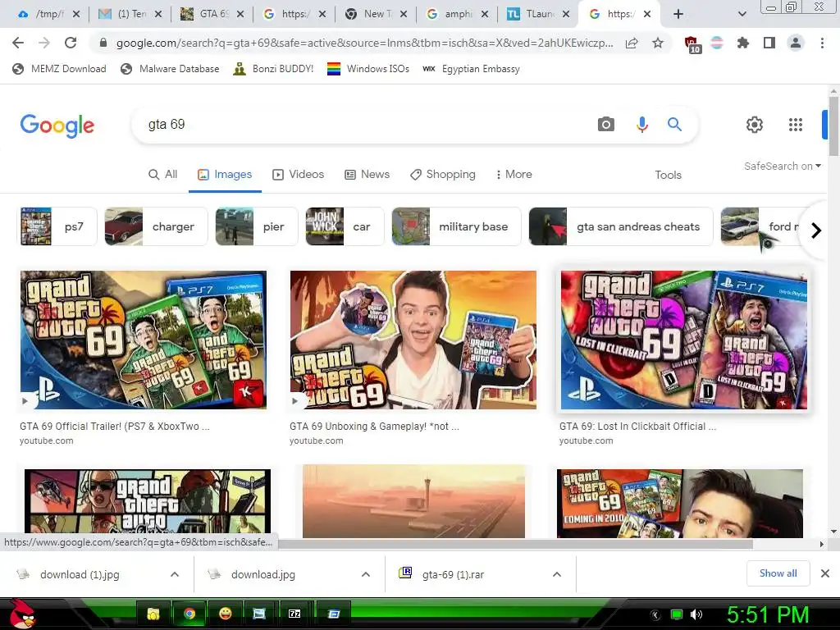Open Chrome three-dot menu
Viewport: 840px width, 630px height.
[822, 43]
